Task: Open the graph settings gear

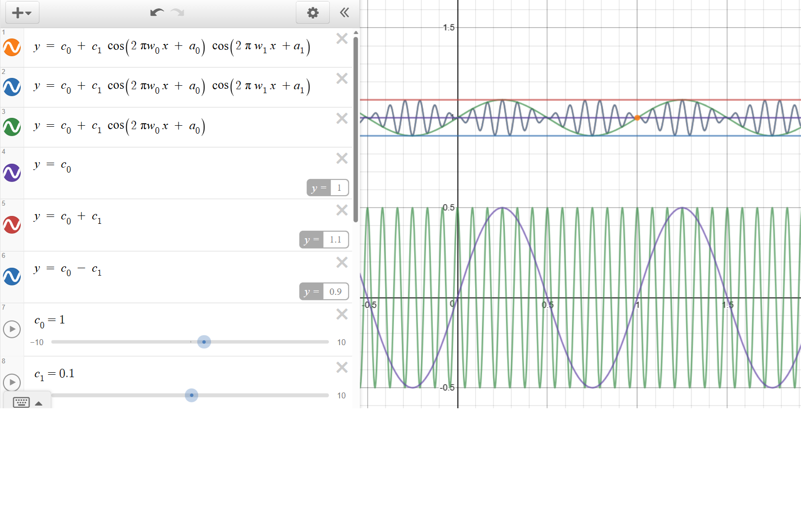Action: click(313, 13)
